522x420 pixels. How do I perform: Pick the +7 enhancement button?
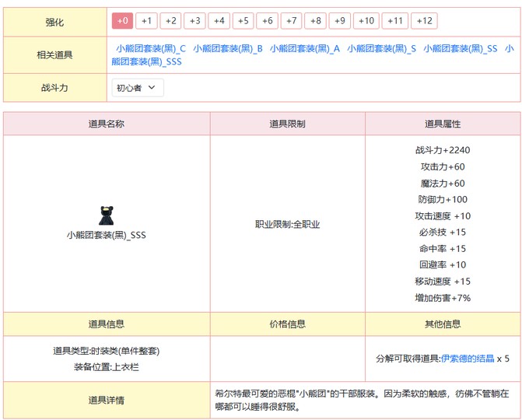pos(292,21)
